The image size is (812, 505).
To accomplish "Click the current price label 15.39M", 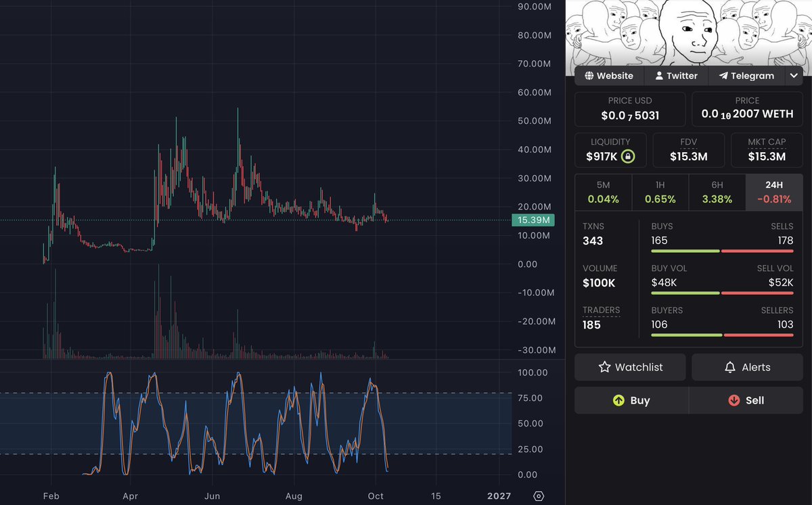I will click(x=533, y=220).
